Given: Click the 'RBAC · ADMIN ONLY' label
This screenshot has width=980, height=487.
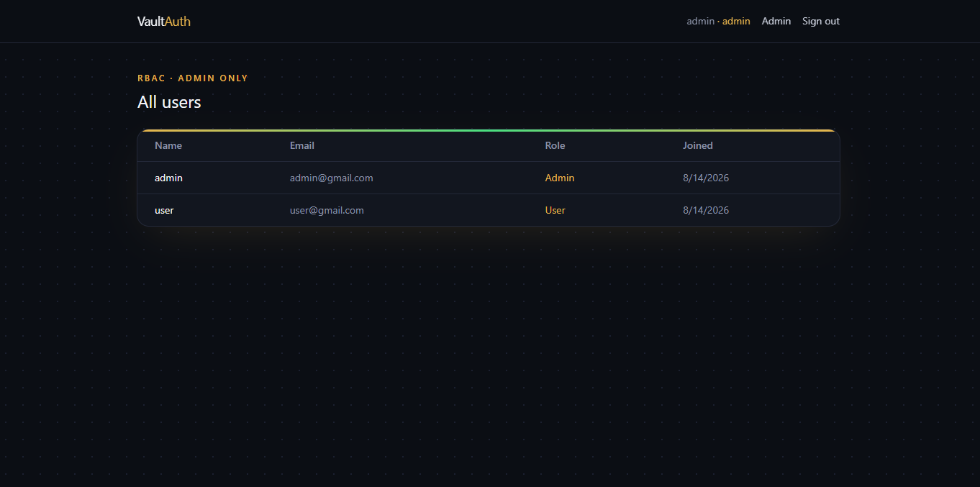Looking at the screenshot, I should pos(193,78).
